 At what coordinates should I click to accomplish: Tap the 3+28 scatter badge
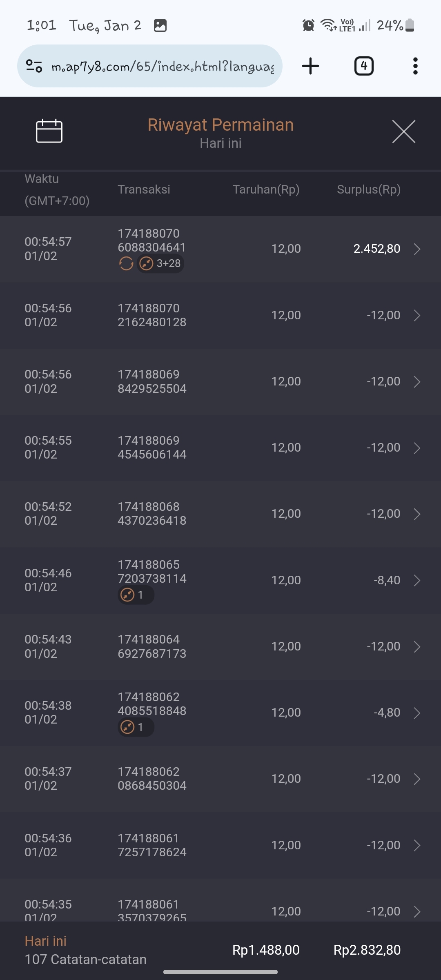pos(160,264)
